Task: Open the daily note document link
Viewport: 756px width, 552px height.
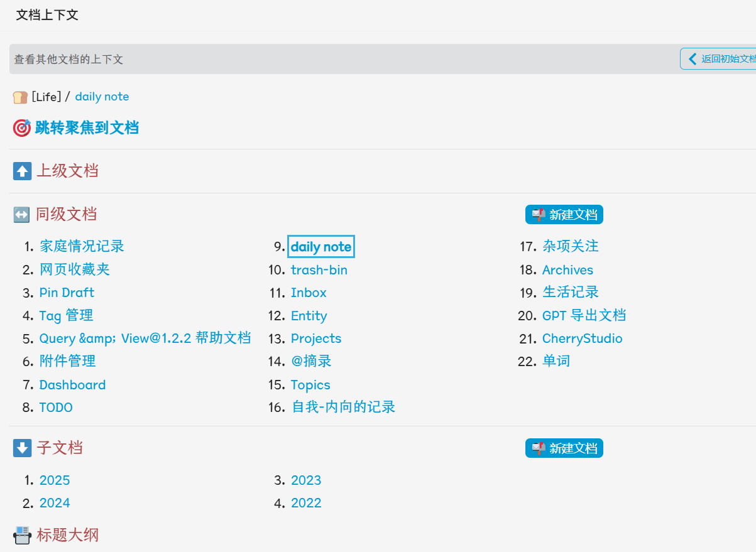Action: 320,246
